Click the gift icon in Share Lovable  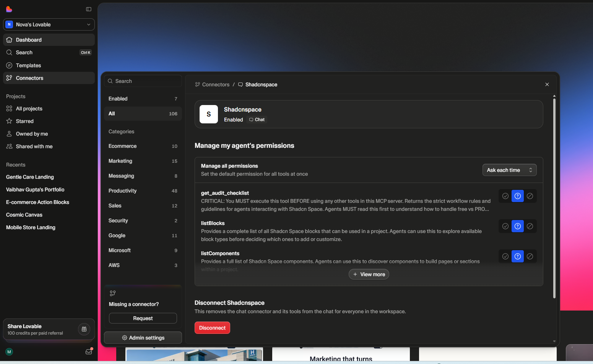(x=84, y=329)
